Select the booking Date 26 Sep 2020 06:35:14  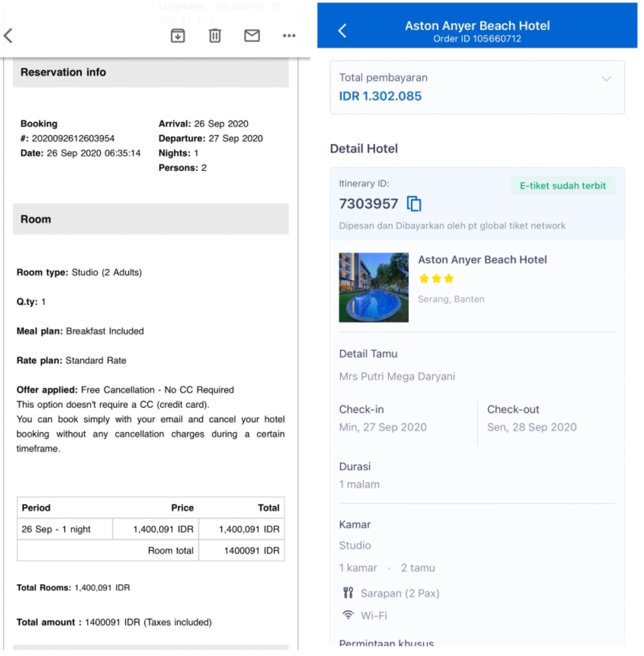80,153
